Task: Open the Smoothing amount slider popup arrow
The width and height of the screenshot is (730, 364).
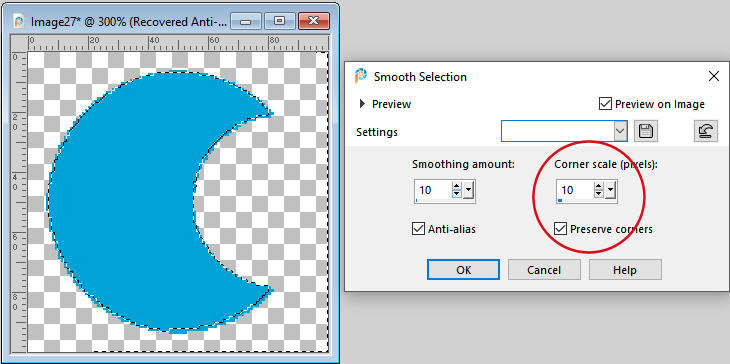Action: pos(468,190)
